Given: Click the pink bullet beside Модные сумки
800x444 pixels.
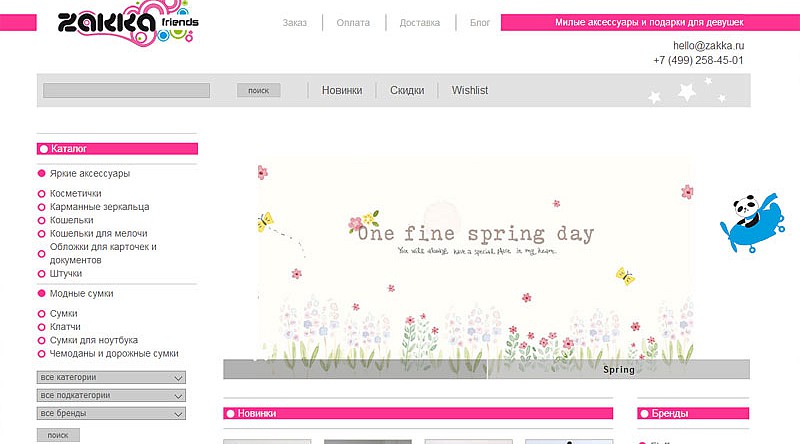Looking at the screenshot, I should (42, 293).
